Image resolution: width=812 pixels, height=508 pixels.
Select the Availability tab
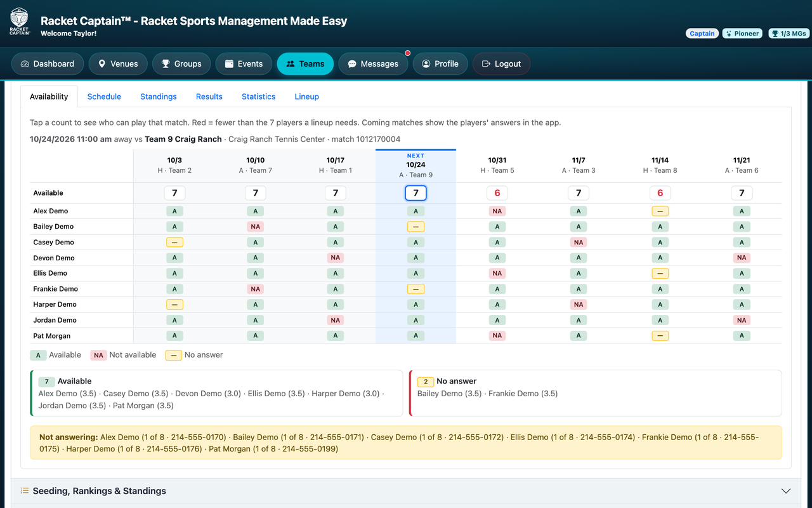coord(49,97)
